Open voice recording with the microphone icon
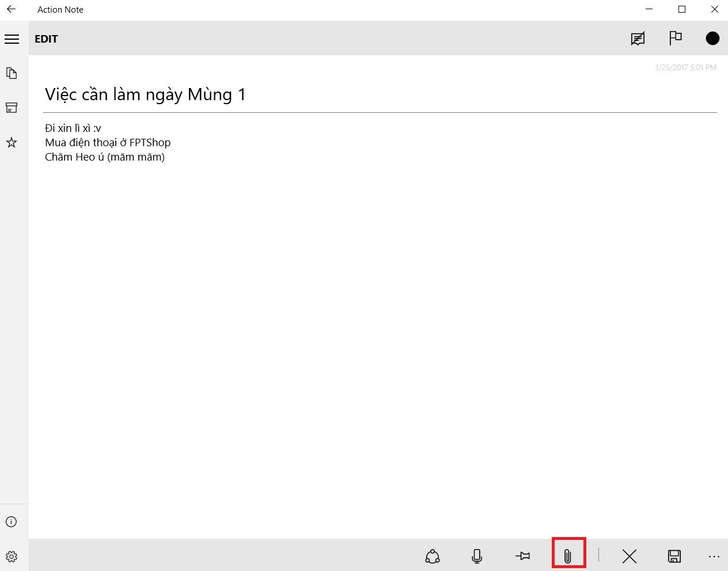Viewport: 728px width, 571px height. pos(476,556)
